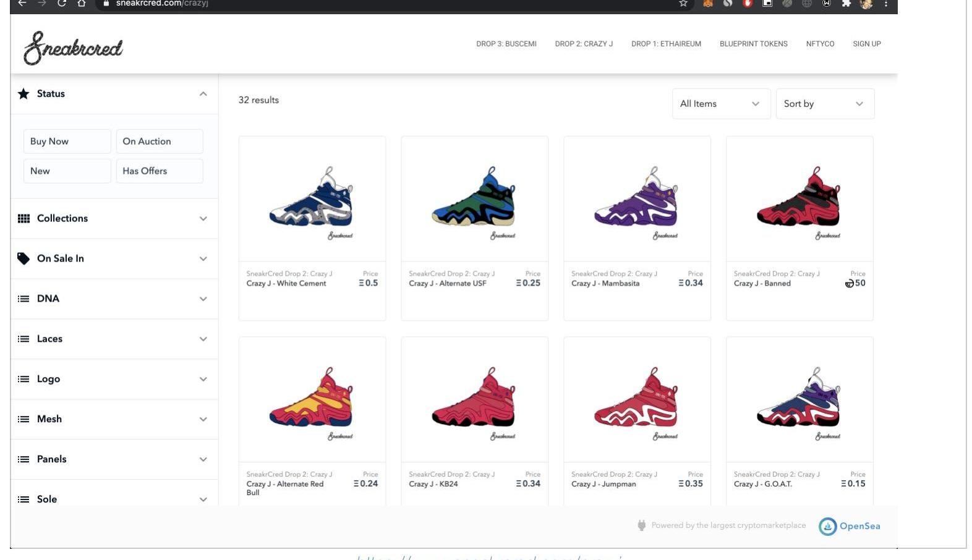
Task: Open the globe extension icon
Action: [807, 4]
